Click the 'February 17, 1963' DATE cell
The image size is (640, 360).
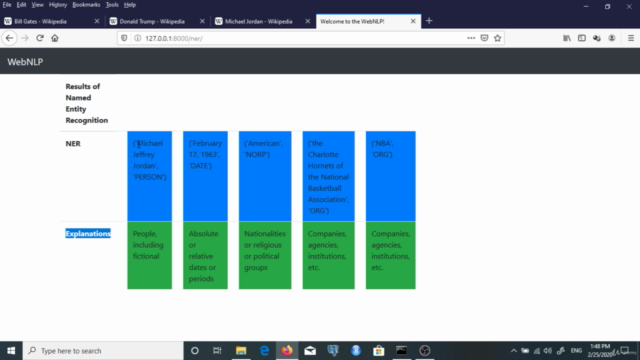coord(205,176)
